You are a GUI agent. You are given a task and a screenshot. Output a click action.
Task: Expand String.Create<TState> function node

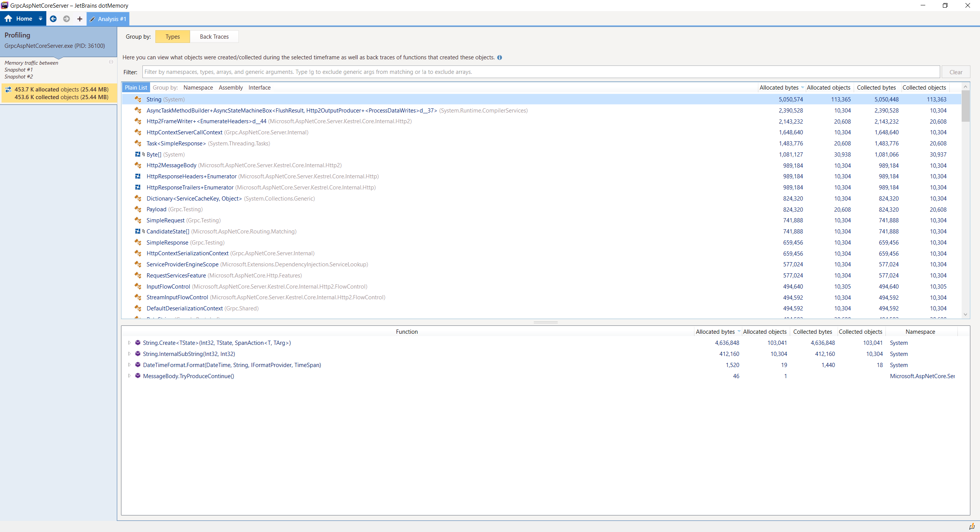(x=129, y=343)
